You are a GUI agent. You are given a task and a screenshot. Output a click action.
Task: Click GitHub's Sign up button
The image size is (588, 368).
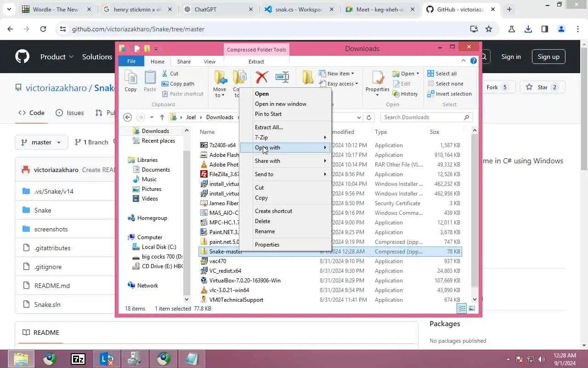point(548,57)
